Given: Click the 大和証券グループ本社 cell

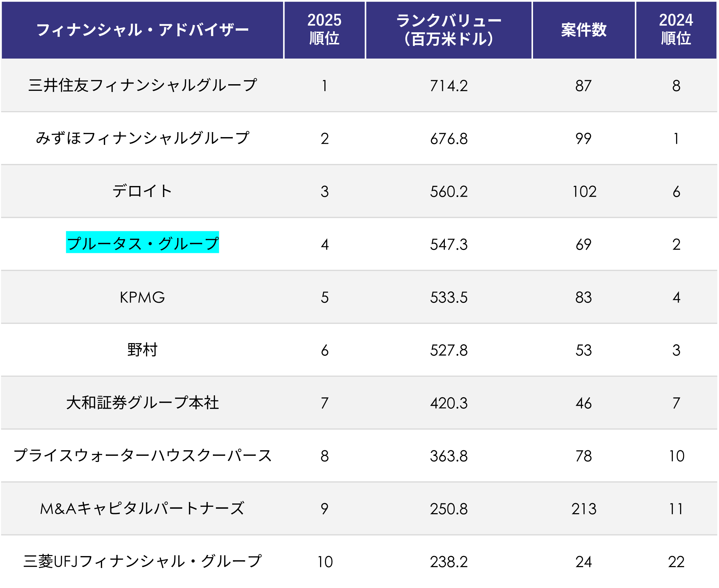Looking at the screenshot, I should click(142, 403).
